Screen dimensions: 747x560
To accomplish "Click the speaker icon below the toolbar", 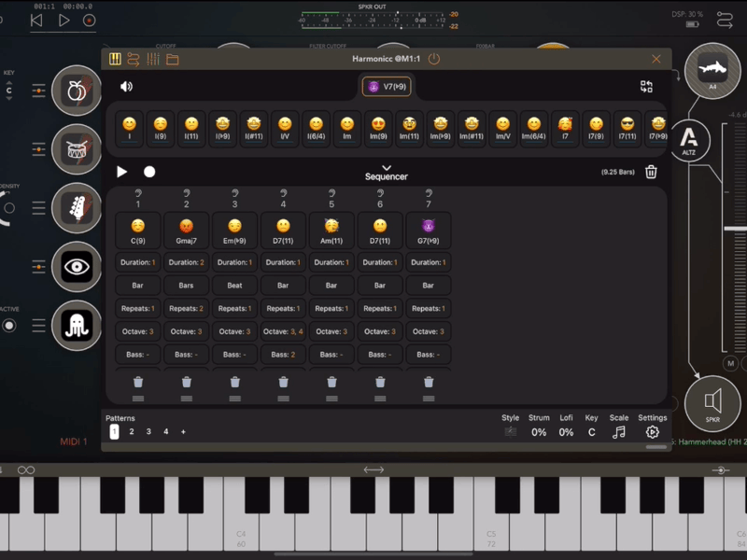I will coord(128,86).
